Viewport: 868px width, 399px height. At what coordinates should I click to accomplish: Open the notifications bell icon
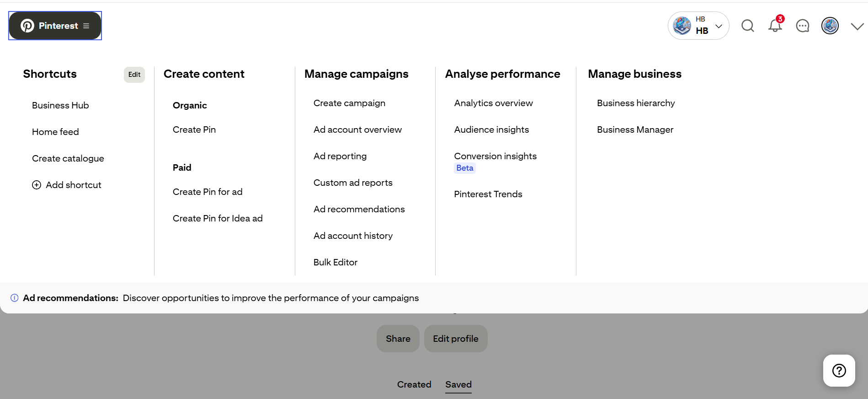pos(775,25)
